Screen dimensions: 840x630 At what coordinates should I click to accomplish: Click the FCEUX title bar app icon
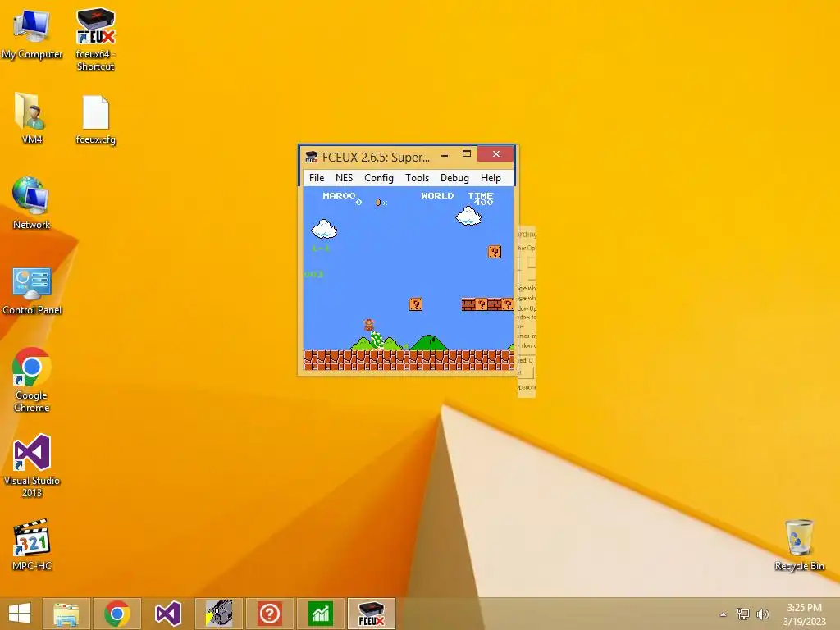(x=311, y=157)
